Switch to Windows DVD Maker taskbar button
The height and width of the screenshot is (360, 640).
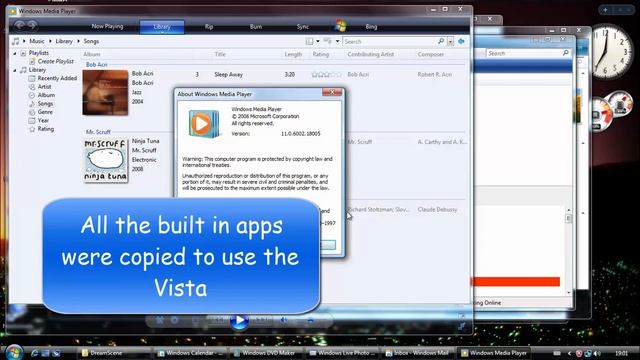(266, 353)
